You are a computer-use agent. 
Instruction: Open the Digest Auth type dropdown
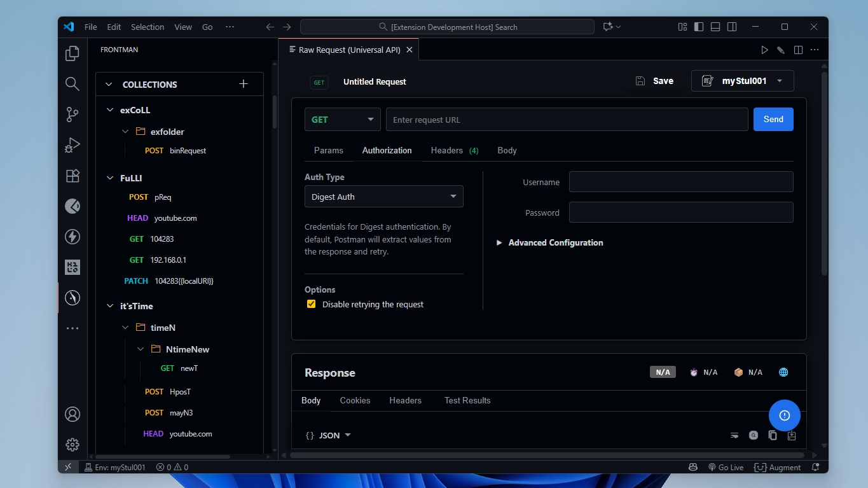click(x=384, y=197)
